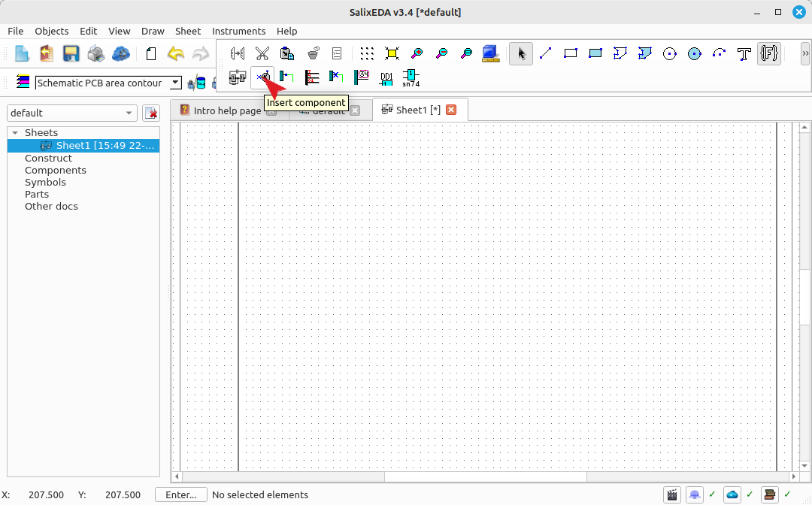812x505 pixels.
Task: Open an existing project
Action: pos(47,53)
